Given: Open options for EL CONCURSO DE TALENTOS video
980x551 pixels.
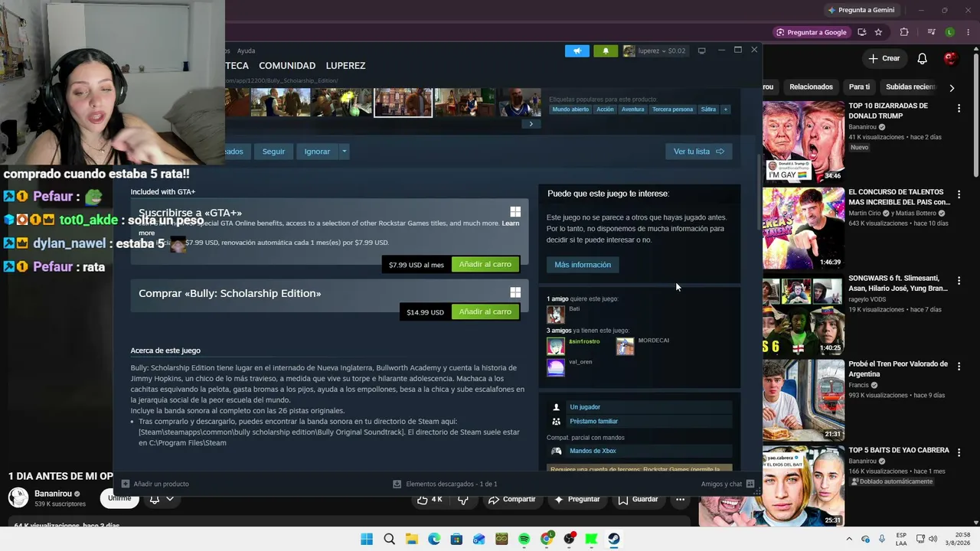Looking at the screenshot, I should tap(959, 195).
